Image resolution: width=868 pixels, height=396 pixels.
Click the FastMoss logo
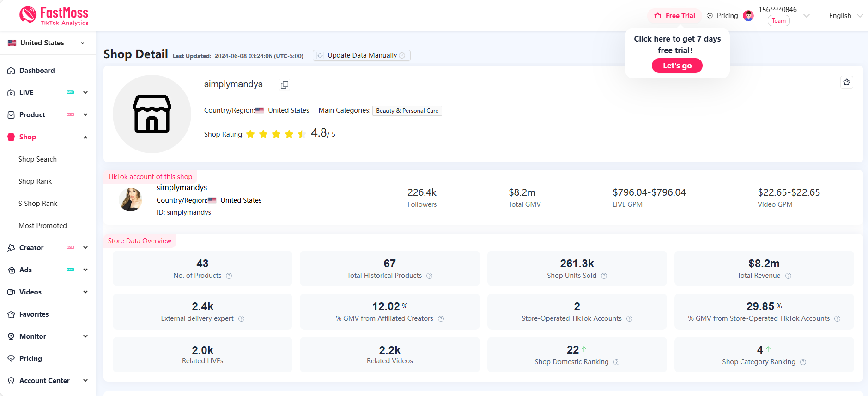click(x=54, y=16)
